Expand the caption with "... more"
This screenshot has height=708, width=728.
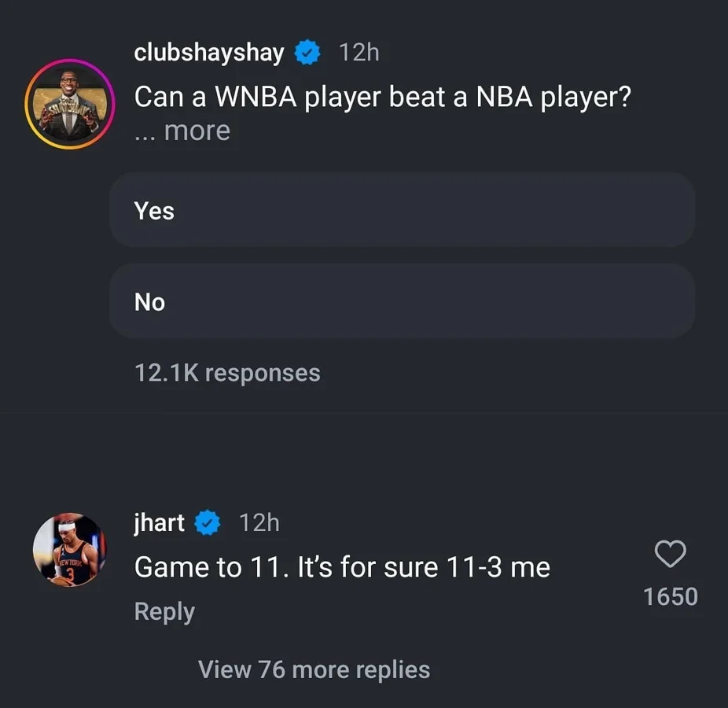point(182,131)
